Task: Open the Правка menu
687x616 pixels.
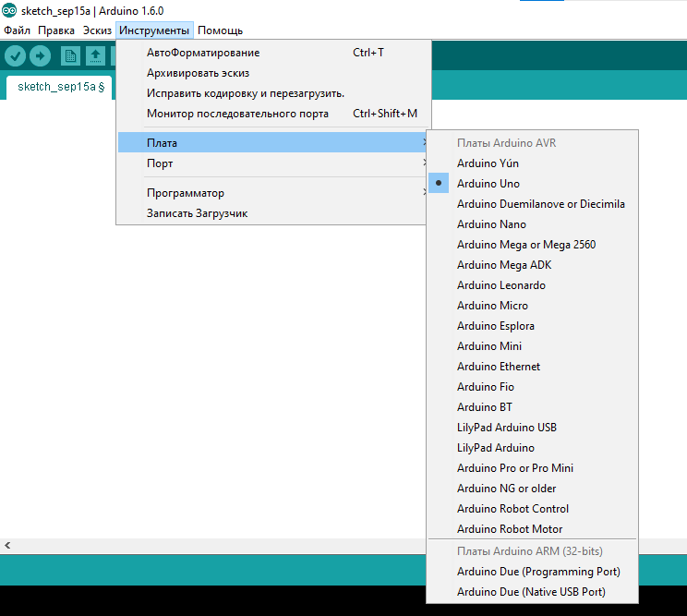Action: (x=56, y=30)
